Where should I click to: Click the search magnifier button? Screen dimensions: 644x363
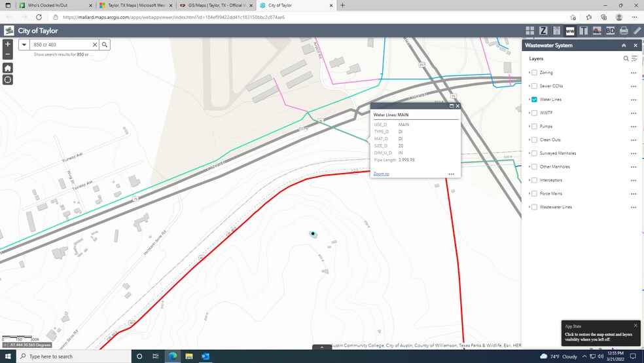105,45
